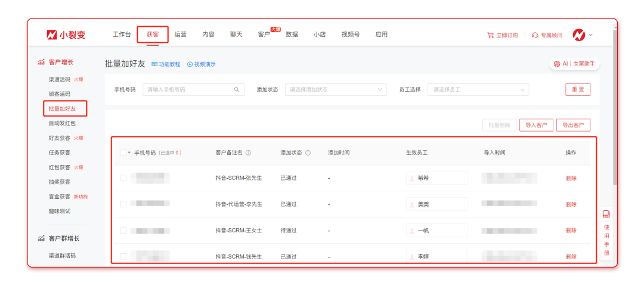This screenshot has height=286, width=644.
Task: Click the 请输入手机号码 input field
Action: (188, 89)
